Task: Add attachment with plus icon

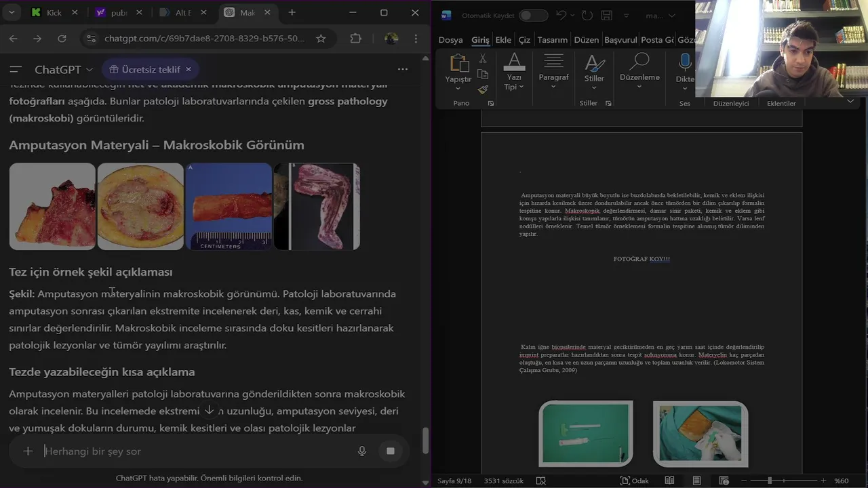Action: click(28, 451)
